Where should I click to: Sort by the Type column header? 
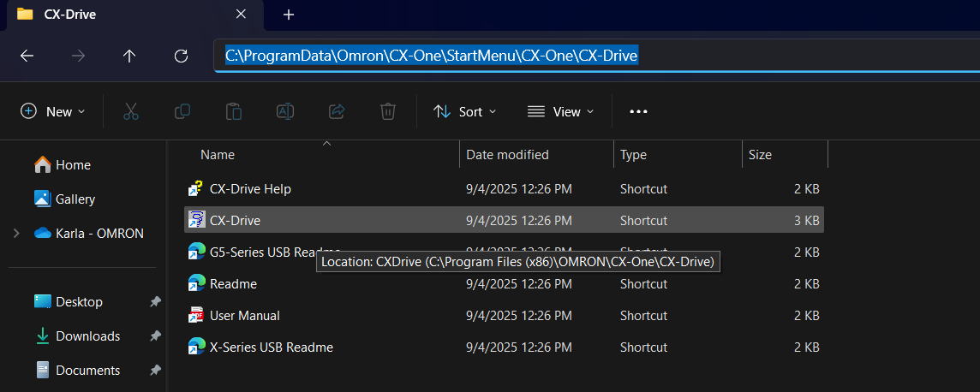pos(633,155)
